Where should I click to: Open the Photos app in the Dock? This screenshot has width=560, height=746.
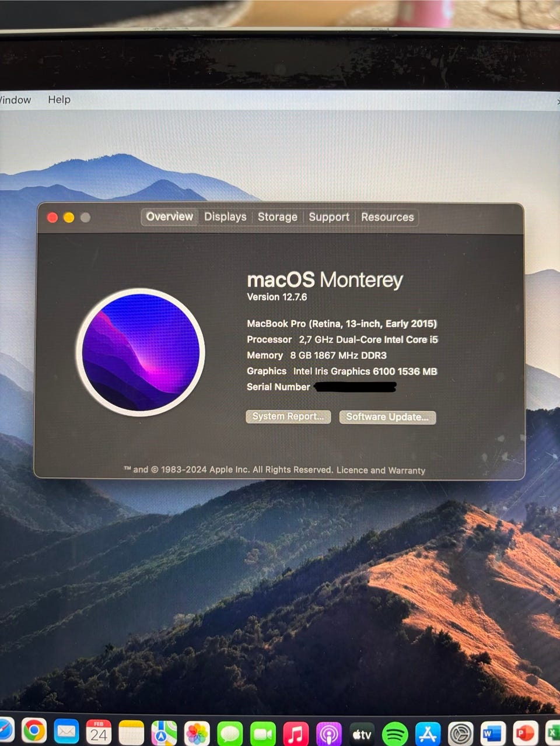point(197,733)
